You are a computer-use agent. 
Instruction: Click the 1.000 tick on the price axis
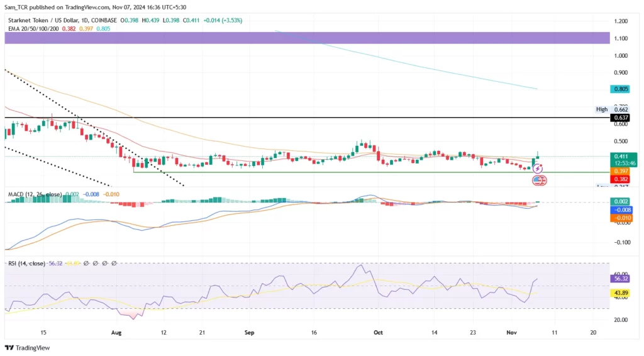click(x=621, y=55)
